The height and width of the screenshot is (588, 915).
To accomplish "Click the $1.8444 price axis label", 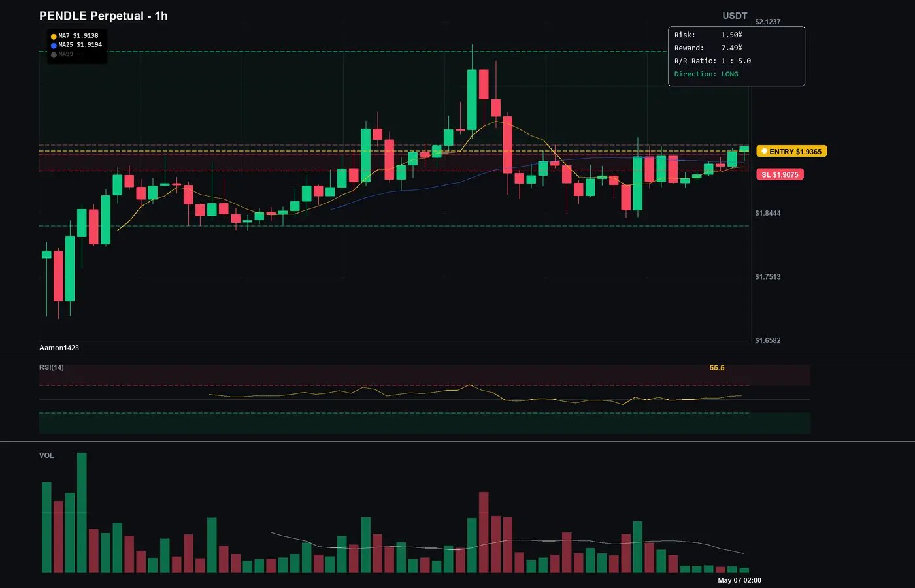I will tap(768, 213).
